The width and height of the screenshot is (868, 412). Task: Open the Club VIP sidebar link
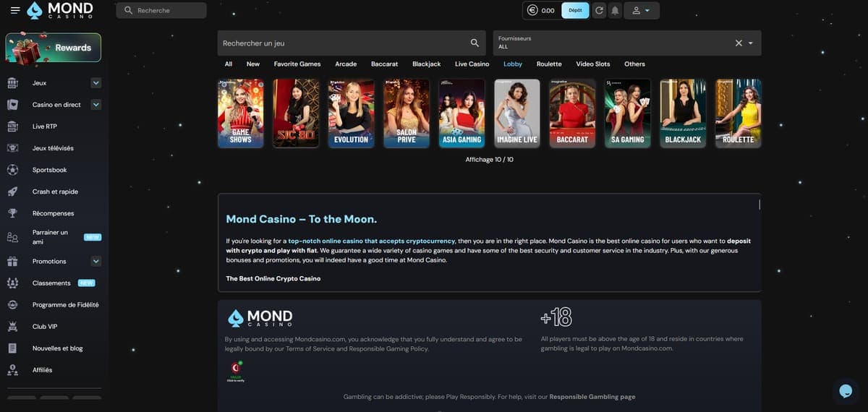(x=45, y=326)
